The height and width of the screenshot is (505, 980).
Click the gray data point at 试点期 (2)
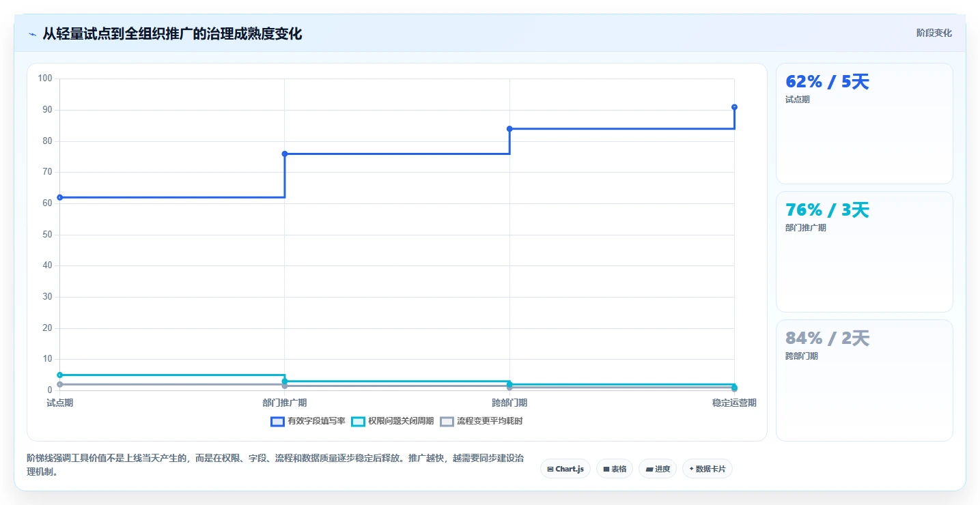[59, 384]
